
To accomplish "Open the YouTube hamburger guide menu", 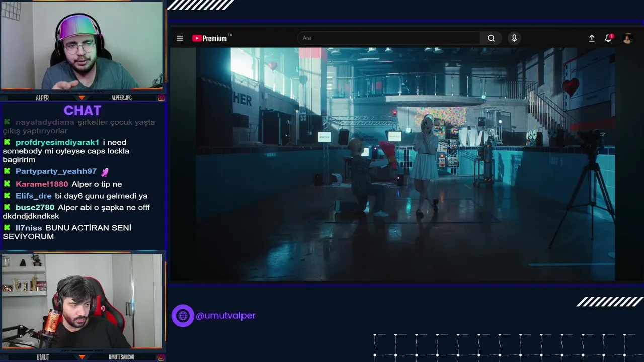I will 180,38.
